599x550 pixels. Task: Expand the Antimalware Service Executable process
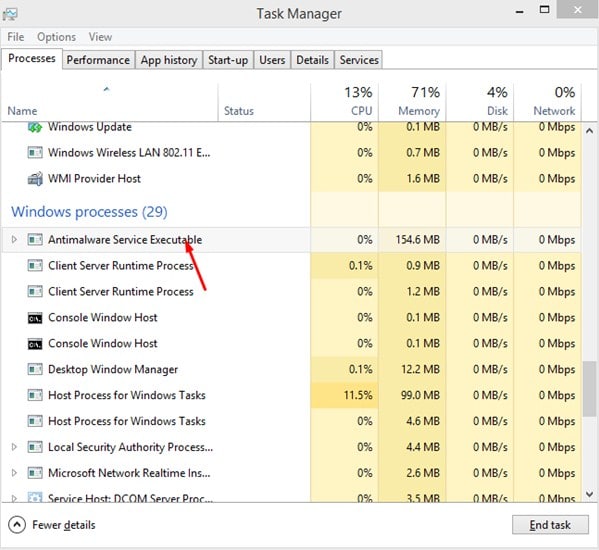point(14,239)
